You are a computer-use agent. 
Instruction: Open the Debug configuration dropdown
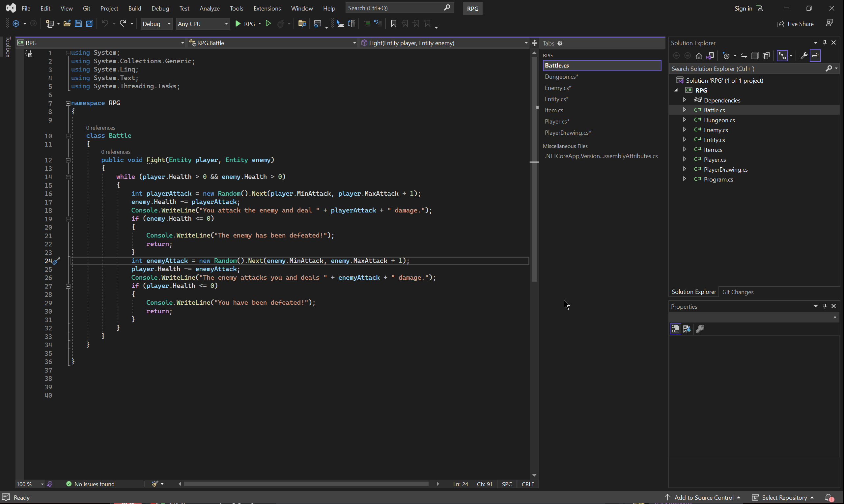click(x=156, y=24)
